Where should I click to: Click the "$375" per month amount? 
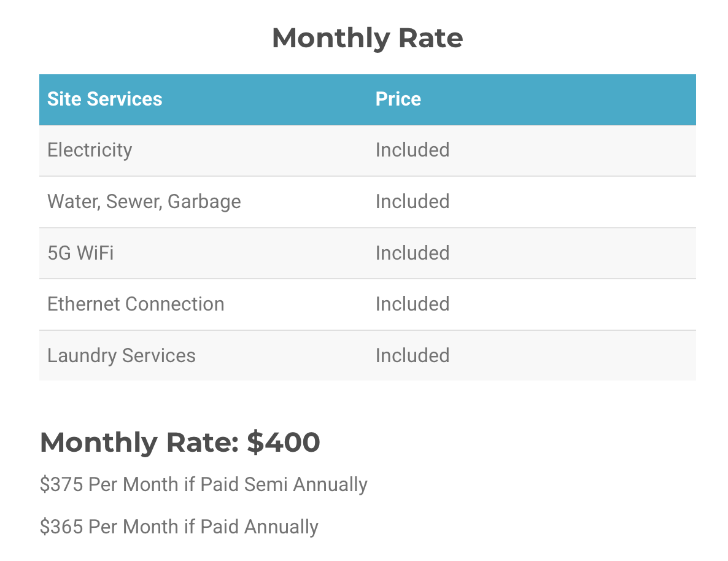(x=61, y=485)
